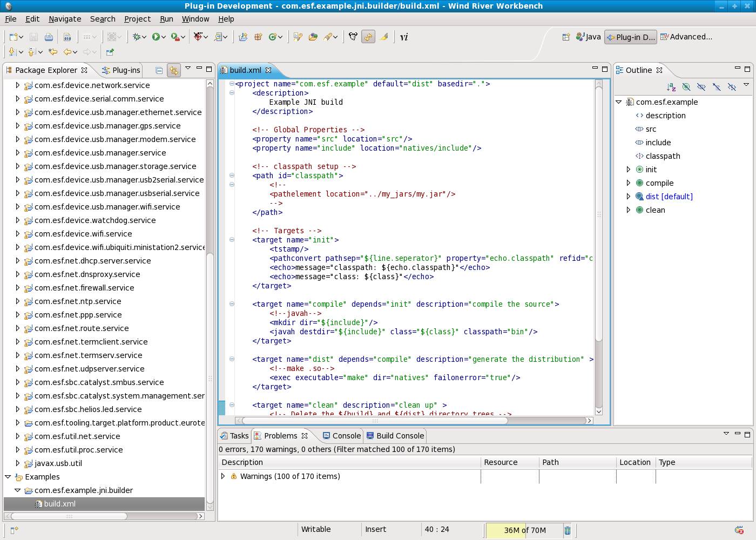
Task: Click the Print toolbar icon
Action: tap(49, 37)
